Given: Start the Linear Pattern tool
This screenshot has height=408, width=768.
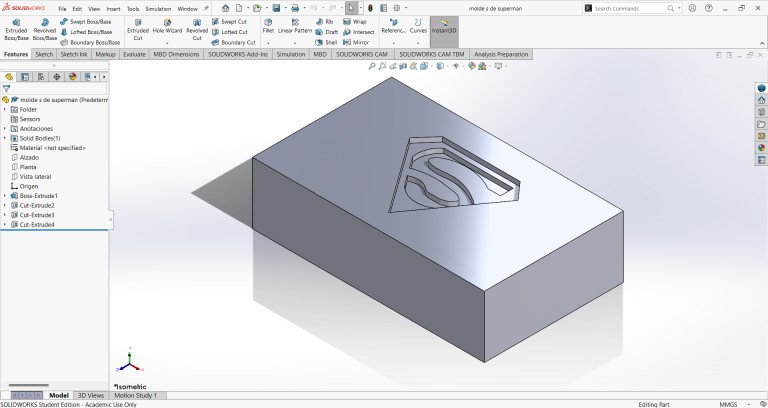Looking at the screenshot, I should point(295,27).
